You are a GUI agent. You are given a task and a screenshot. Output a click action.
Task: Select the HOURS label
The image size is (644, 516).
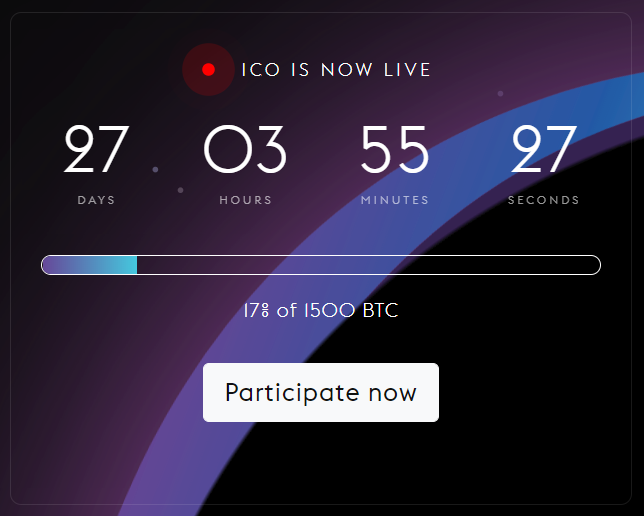click(246, 200)
